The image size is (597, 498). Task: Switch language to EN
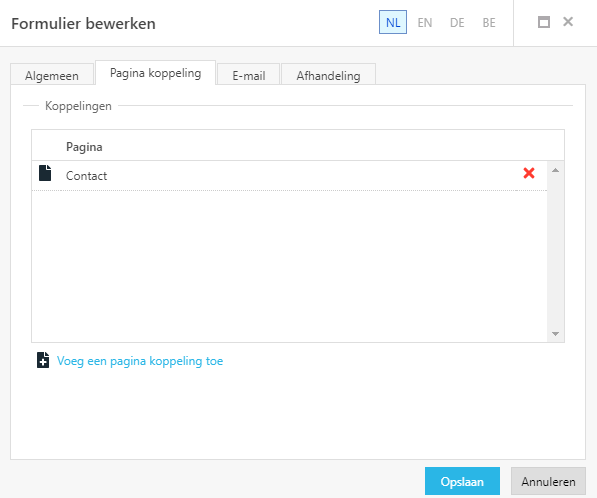click(425, 23)
